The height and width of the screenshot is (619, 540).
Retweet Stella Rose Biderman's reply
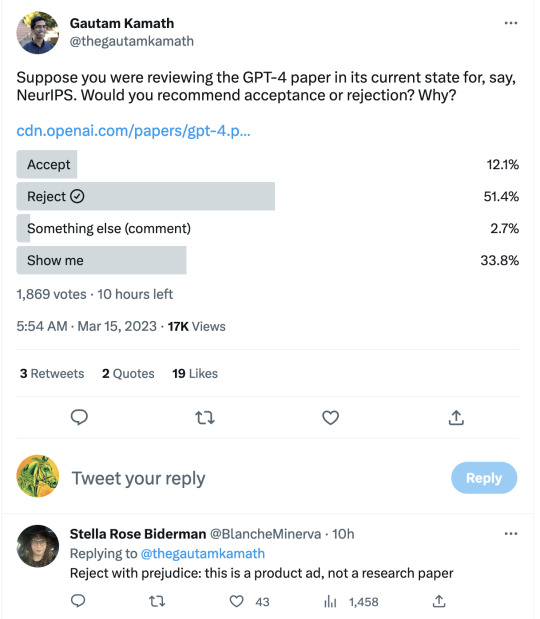(157, 601)
